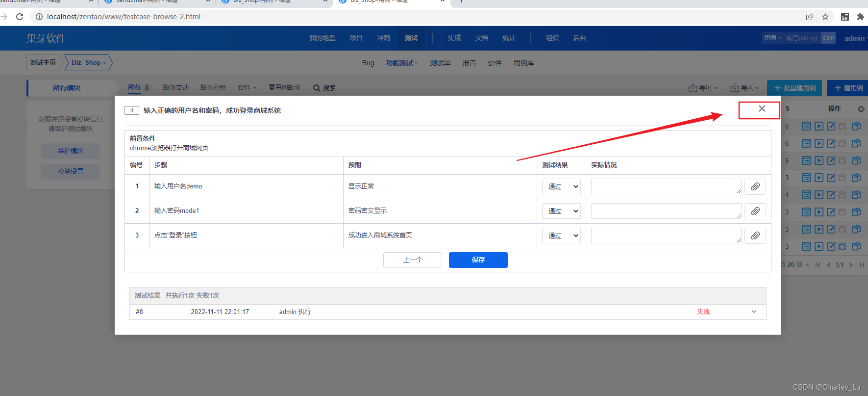Open 项目 in the top navigation
This screenshot has height=396, width=868.
356,38
